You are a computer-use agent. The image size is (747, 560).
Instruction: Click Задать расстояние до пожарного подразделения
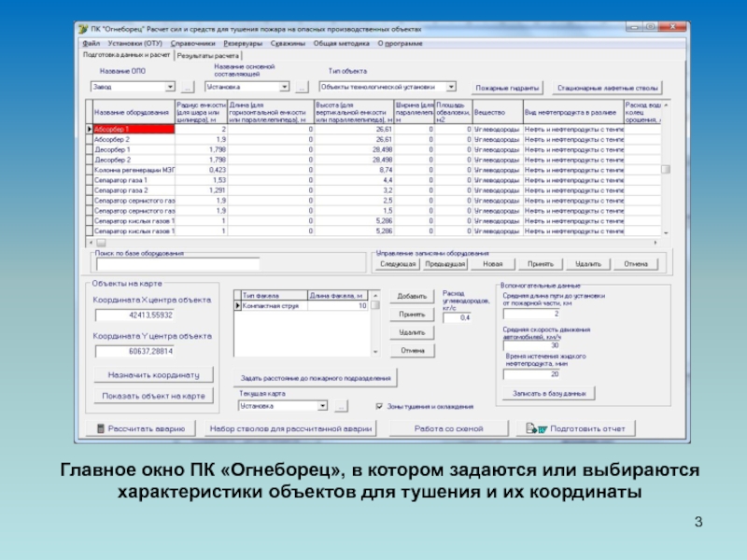(x=316, y=378)
